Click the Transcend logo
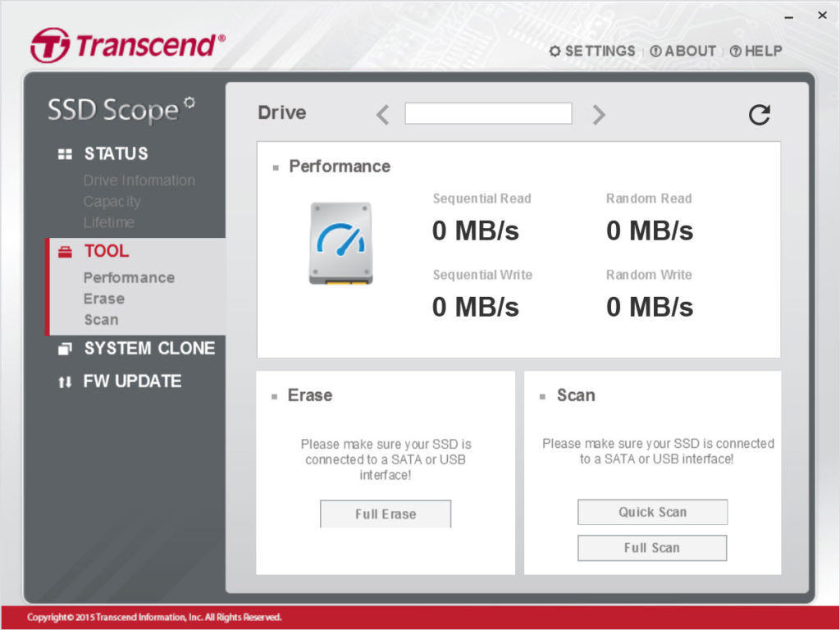Screen dimensions: 840x630 click(128, 45)
